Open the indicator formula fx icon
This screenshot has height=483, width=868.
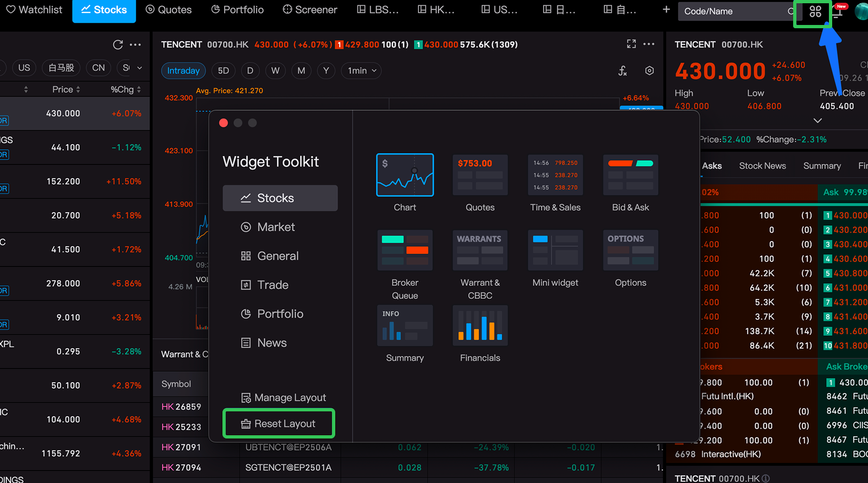tap(622, 71)
